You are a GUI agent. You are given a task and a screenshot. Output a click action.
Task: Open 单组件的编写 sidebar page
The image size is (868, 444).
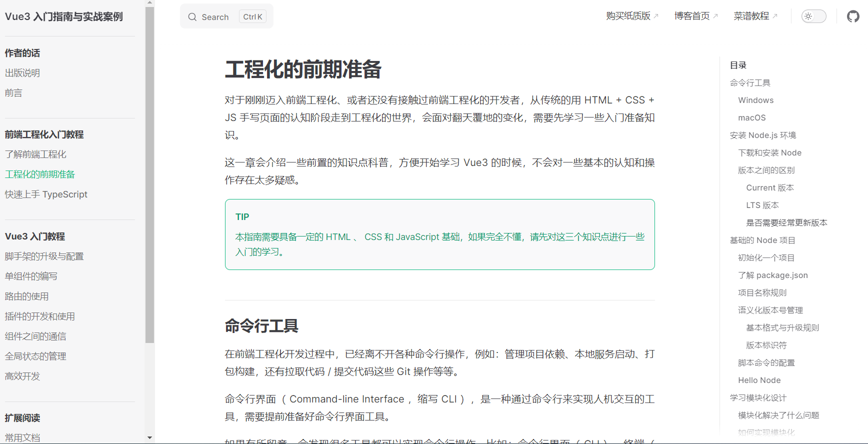pos(31,276)
